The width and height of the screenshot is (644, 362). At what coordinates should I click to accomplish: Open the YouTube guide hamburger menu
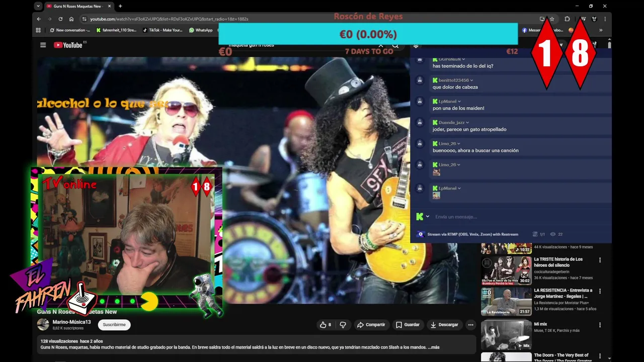(x=43, y=45)
